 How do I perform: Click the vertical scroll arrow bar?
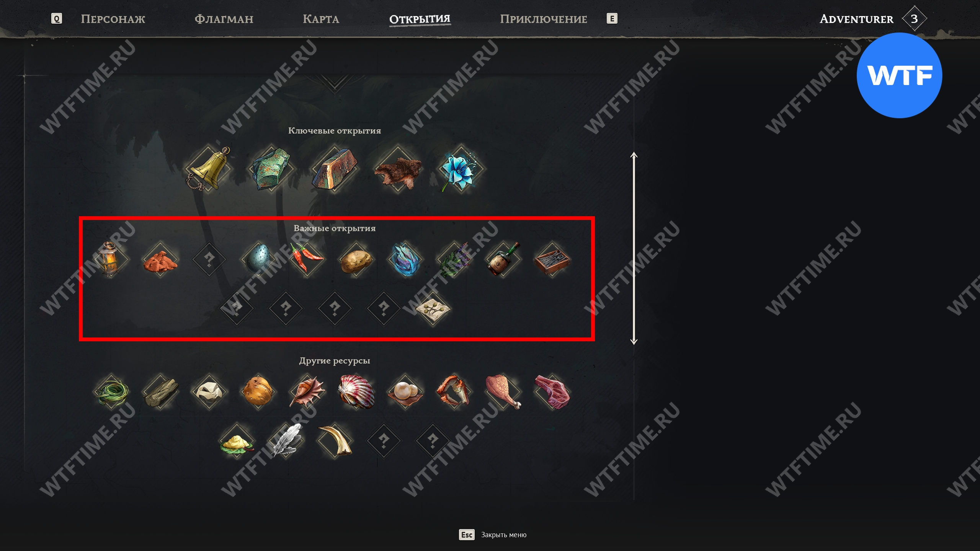(634, 248)
